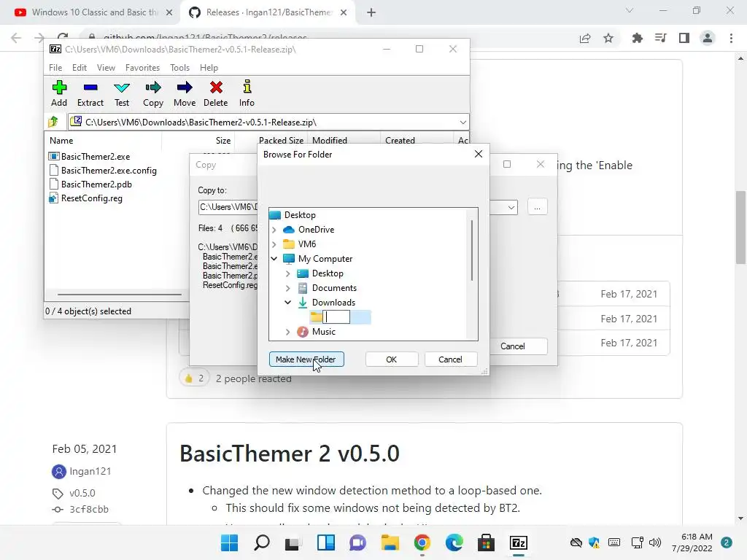Open the Chrome extensions puzzle icon
Screen dimensions: 747x560
click(x=637, y=38)
